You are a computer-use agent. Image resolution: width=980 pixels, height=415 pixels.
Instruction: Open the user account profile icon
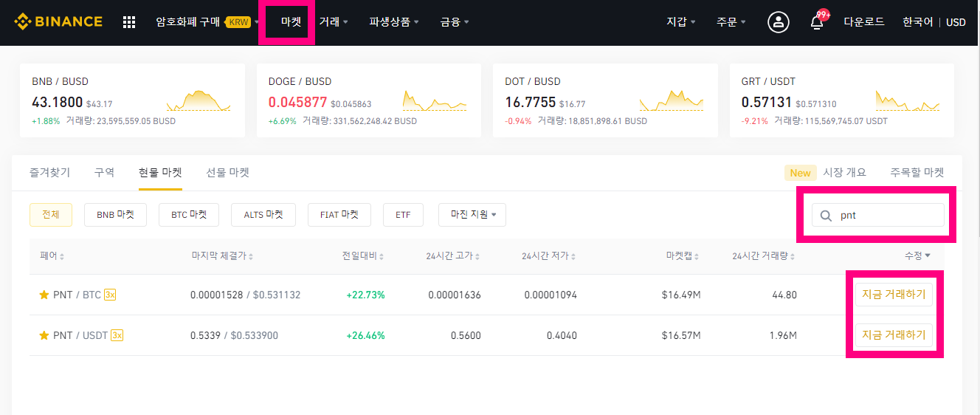click(x=778, y=22)
